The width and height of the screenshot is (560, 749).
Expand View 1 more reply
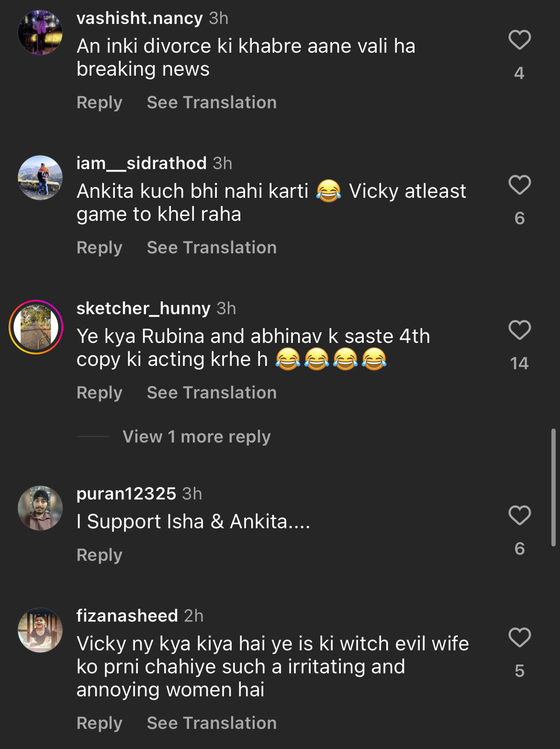point(196,437)
